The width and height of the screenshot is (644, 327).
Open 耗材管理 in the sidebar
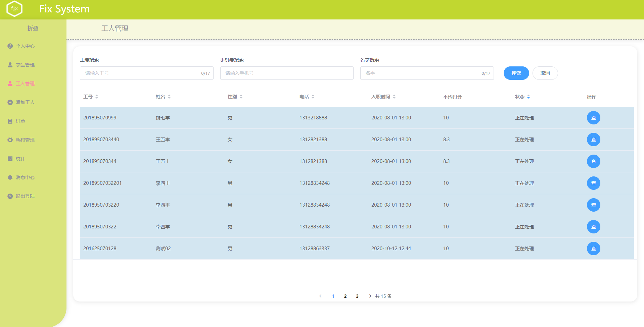pyautogui.click(x=21, y=140)
